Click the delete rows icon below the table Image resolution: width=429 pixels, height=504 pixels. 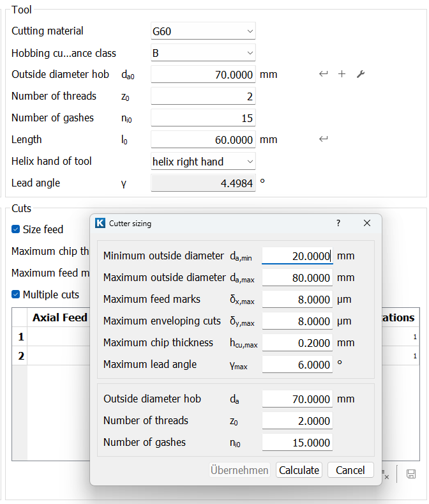coord(385,474)
